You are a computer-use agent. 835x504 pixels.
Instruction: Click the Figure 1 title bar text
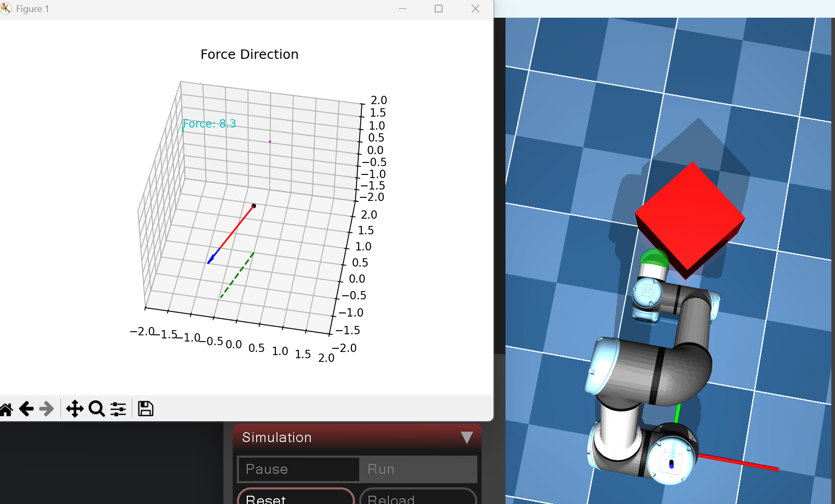[32, 9]
